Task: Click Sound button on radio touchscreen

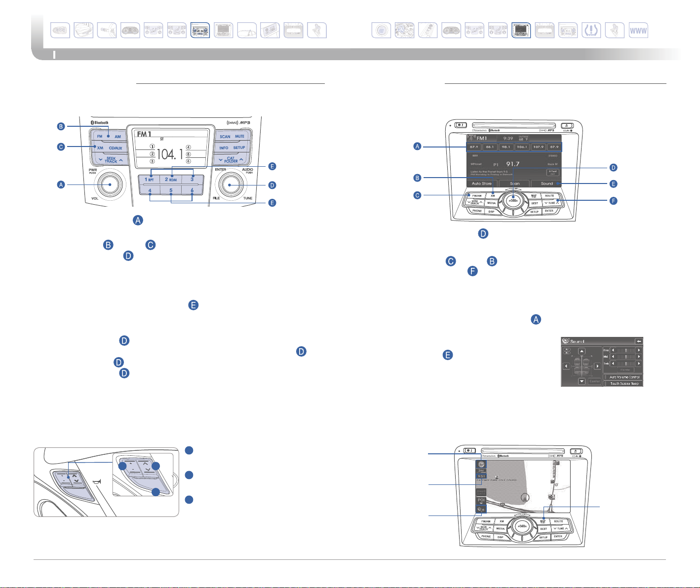Action: tap(546, 184)
